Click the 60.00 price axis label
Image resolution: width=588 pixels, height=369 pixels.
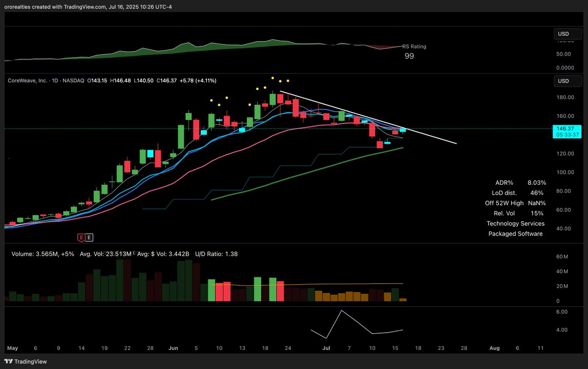(x=564, y=210)
